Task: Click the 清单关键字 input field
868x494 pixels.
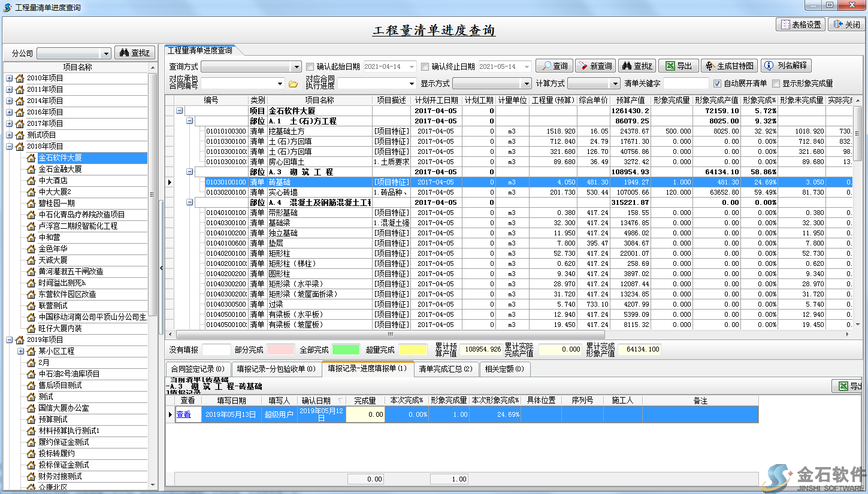Action: click(685, 84)
